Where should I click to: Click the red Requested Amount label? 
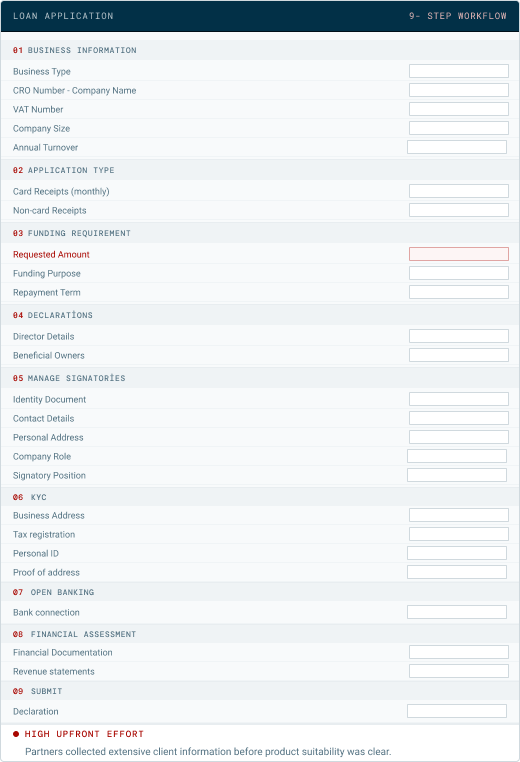[x=52, y=254]
